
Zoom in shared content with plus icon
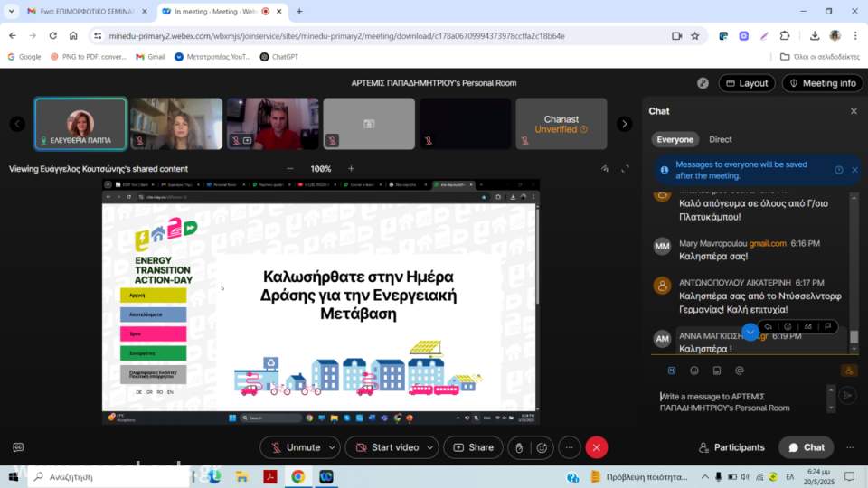[352, 169]
